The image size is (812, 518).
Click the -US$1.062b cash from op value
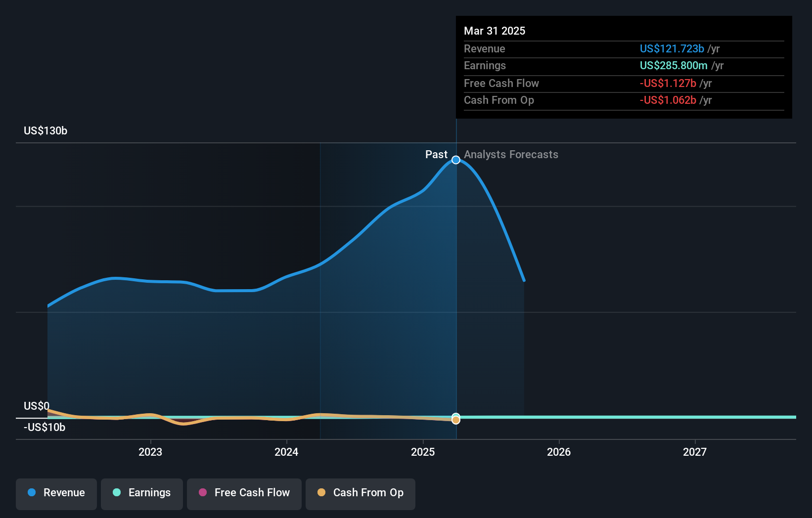668,100
